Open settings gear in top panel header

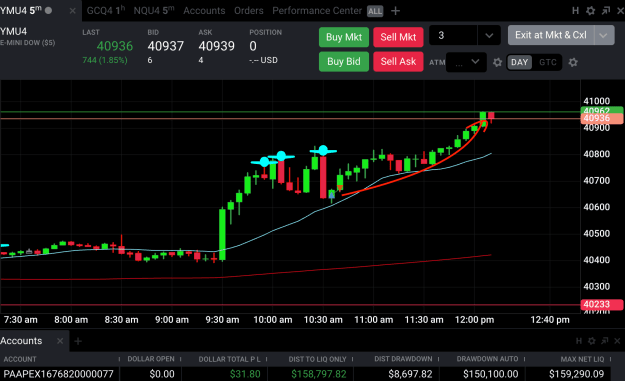[590, 11]
